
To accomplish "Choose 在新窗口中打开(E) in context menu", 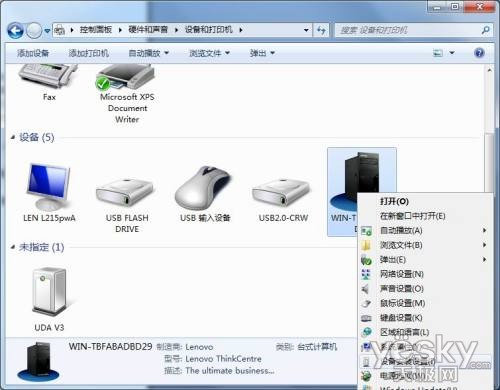I will [425, 216].
